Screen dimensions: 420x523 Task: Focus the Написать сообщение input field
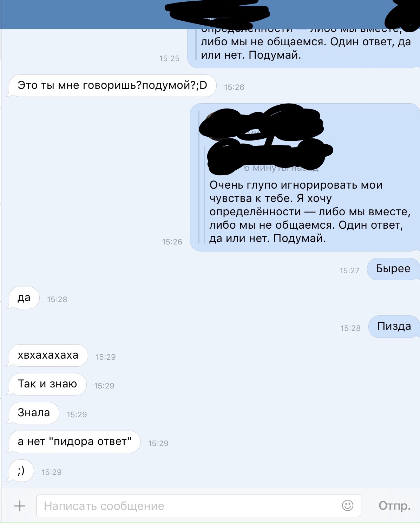click(x=199, y=506)
